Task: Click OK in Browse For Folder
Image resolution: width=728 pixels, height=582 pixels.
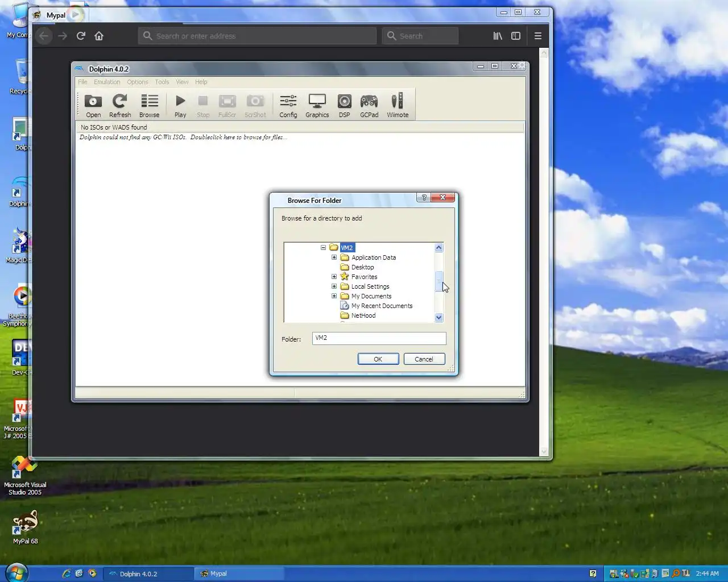Action: tap(378, 359)
